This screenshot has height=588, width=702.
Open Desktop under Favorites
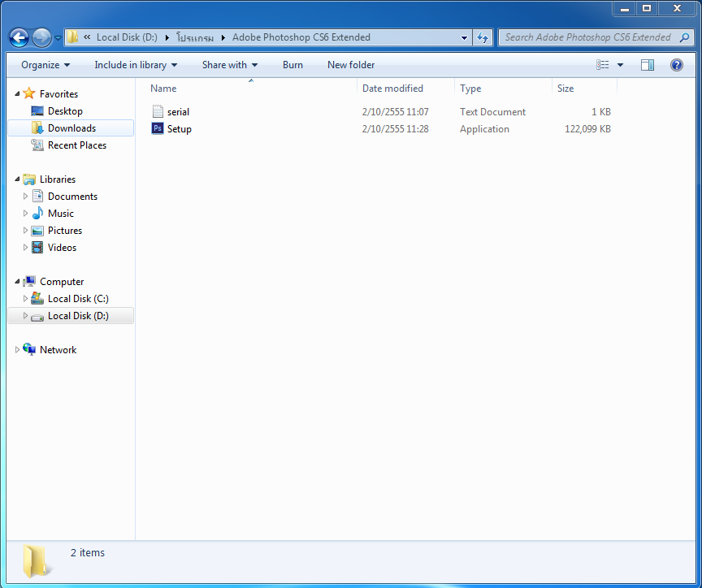tap(65, 111)
